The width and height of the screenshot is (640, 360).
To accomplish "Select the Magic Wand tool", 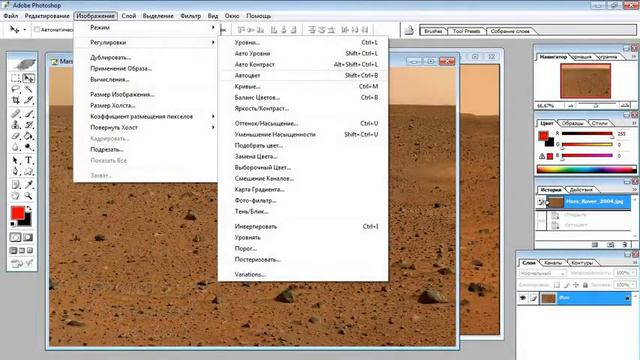I will pyautogui.click(x=29, y=89).
